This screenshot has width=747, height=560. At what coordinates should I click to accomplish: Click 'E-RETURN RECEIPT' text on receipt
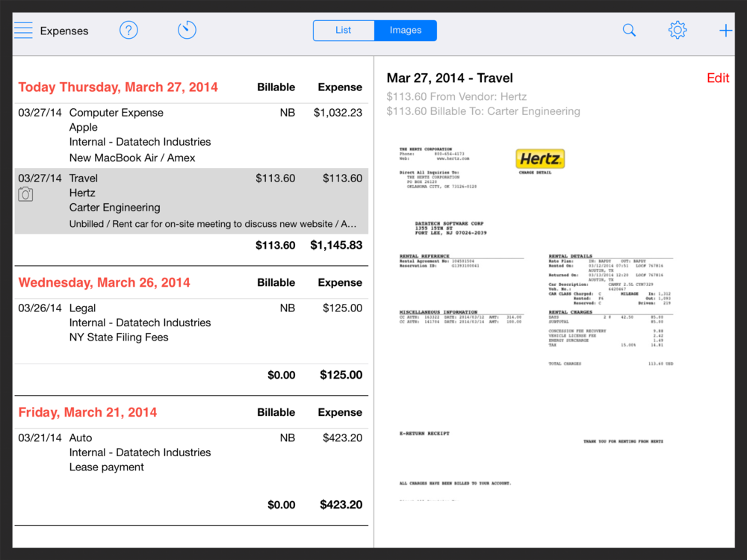(x=424, y=433)
